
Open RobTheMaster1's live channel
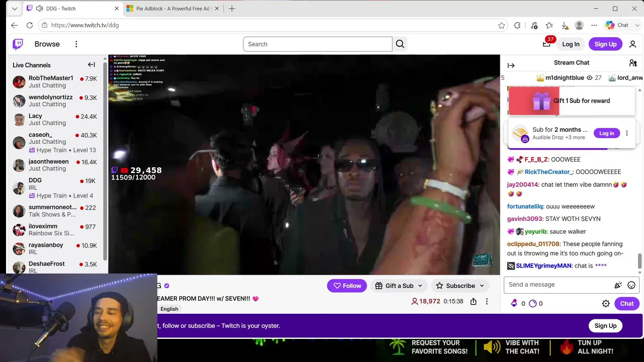pos(55,82)
